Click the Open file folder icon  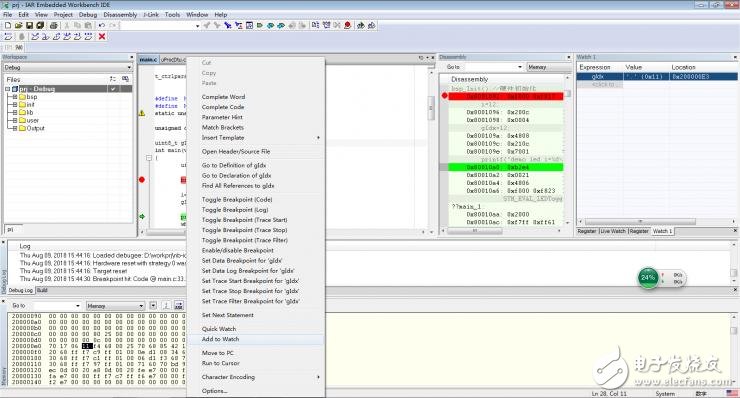pyautogui.click(x=18, y=25)
